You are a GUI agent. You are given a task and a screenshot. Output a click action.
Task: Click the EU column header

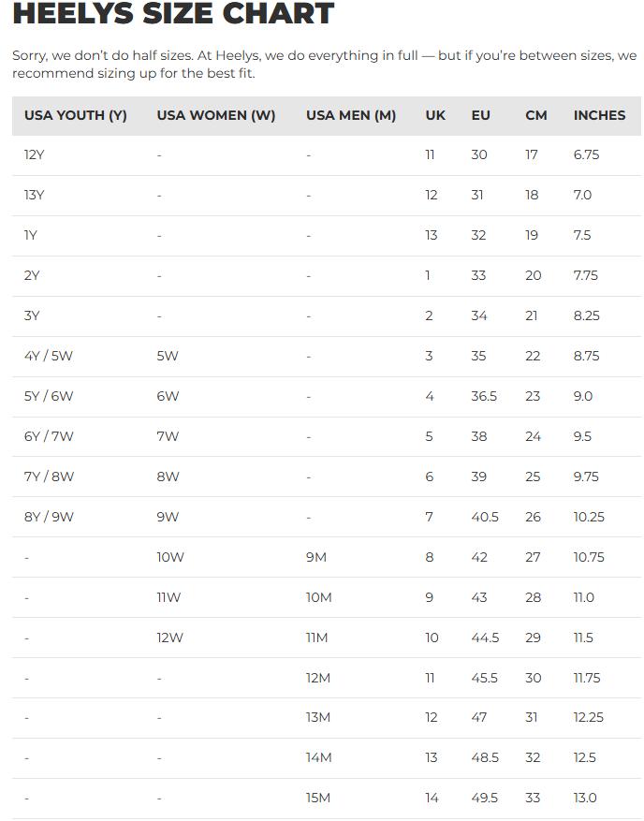point(480,115)
